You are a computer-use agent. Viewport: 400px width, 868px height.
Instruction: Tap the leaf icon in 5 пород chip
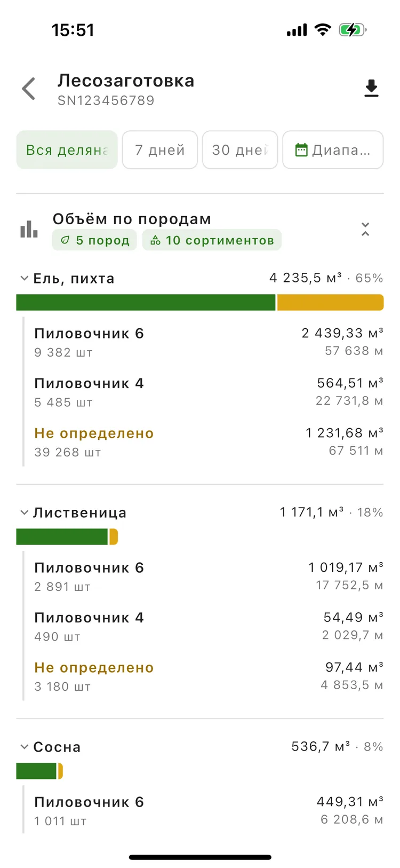point(65,240)
